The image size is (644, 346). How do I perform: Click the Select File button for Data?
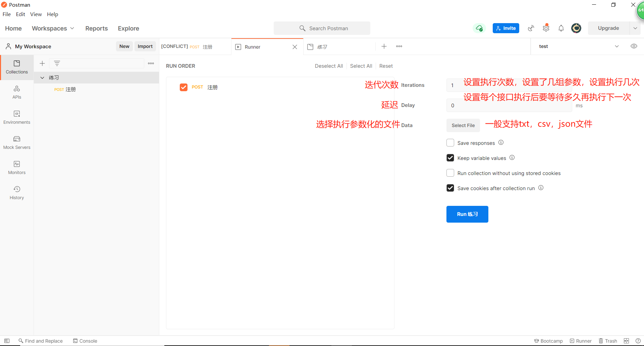[463, 125]
